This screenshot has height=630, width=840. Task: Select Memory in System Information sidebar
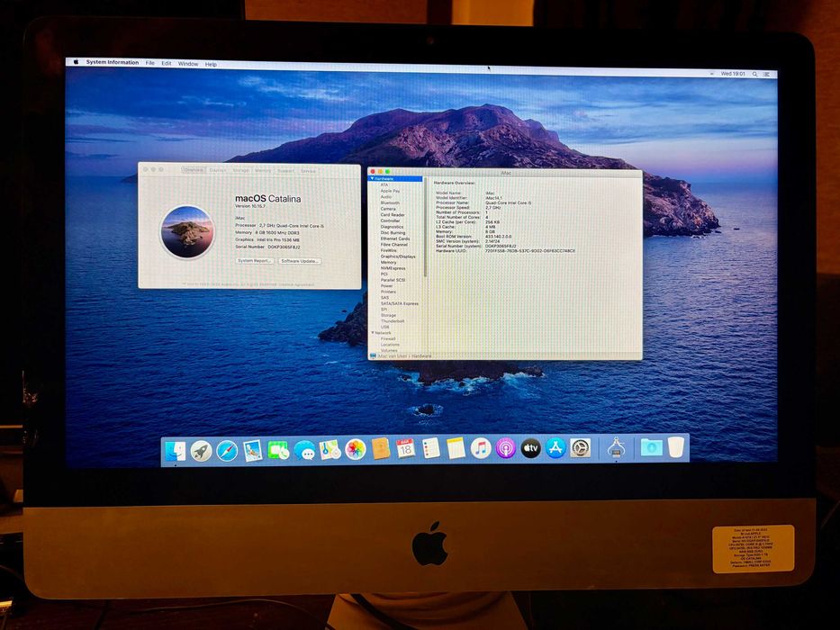388,263
